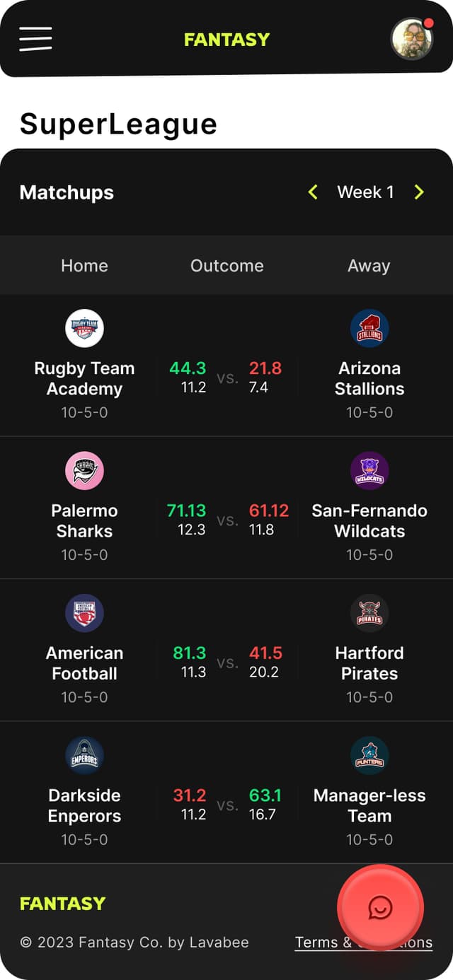This screenshot has width=453, height=980.
Task: Select the Arizona Stallions crest
Action: (x=369, y=328)
